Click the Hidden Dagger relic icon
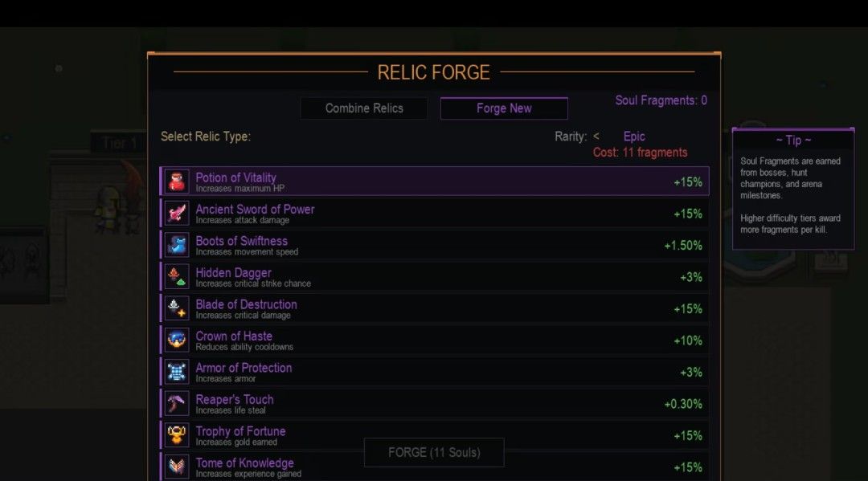Screen dimensions: 868x481 click(x=177, y=276)
